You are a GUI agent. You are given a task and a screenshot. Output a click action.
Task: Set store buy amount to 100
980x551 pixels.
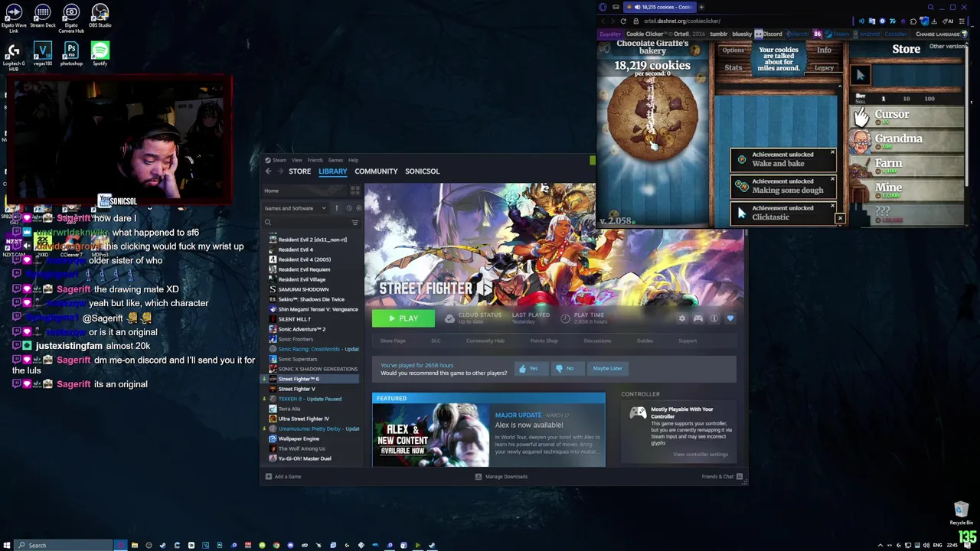(x=929, y=99)
